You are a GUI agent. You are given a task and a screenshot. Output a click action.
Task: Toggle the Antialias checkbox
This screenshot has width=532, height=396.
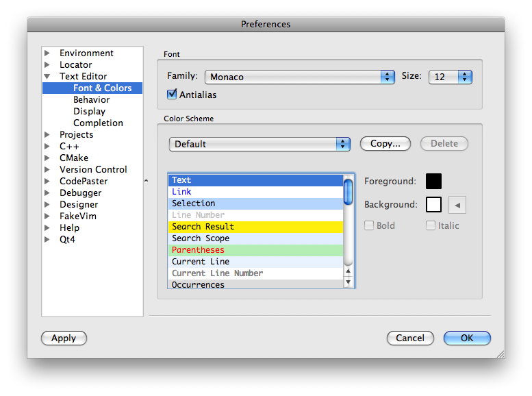click(x=172, y=94)
